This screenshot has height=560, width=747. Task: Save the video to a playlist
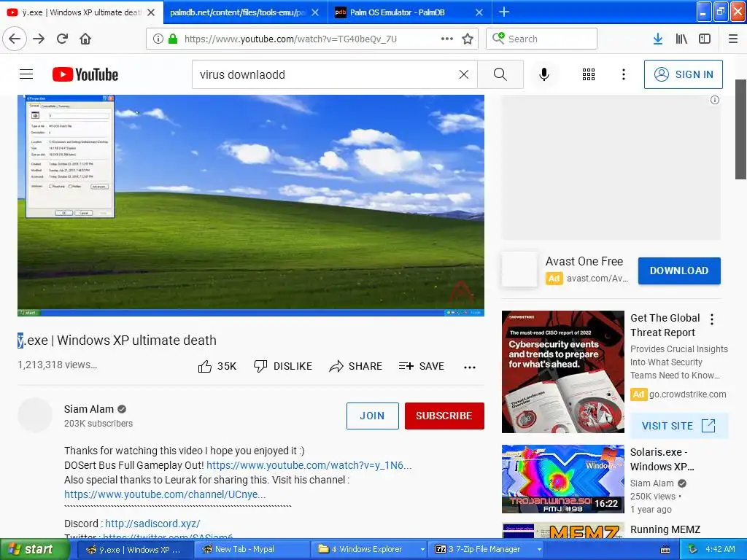pyautogui.click(x=422, y=366)
